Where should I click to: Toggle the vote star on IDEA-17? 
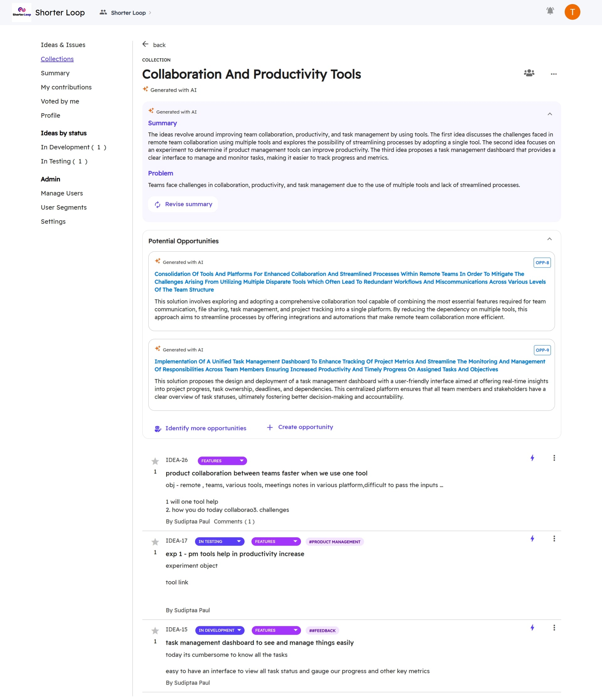[155, 542]
